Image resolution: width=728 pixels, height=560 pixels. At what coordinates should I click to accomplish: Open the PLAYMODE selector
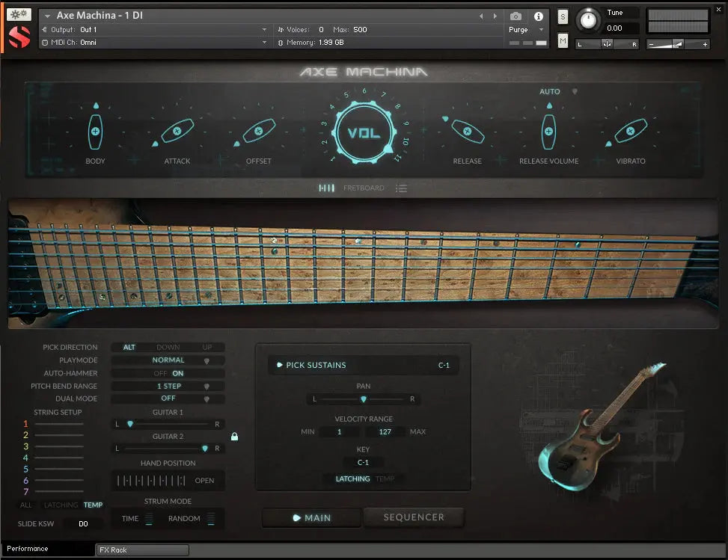(168, 360)
